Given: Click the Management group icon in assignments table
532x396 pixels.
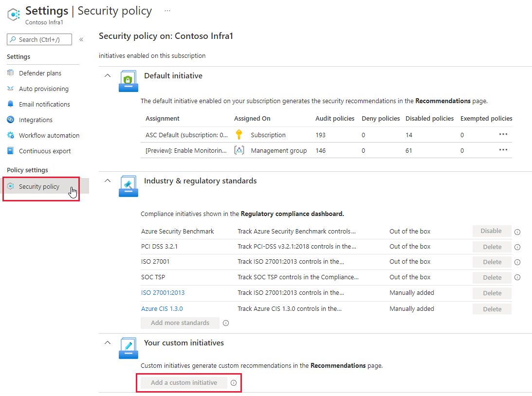Looking at the screenshot, I should coord(239,150).
